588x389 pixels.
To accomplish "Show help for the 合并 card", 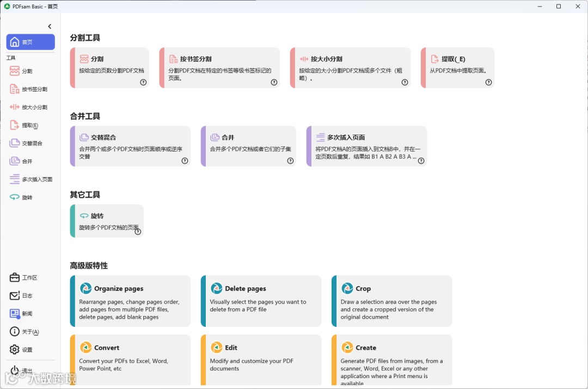I will [x=290, y=161].
